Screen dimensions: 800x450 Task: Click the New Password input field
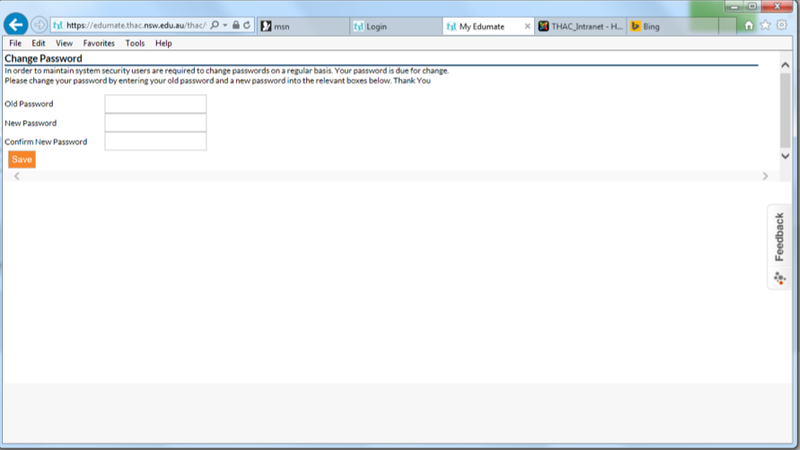pos(156,122)
